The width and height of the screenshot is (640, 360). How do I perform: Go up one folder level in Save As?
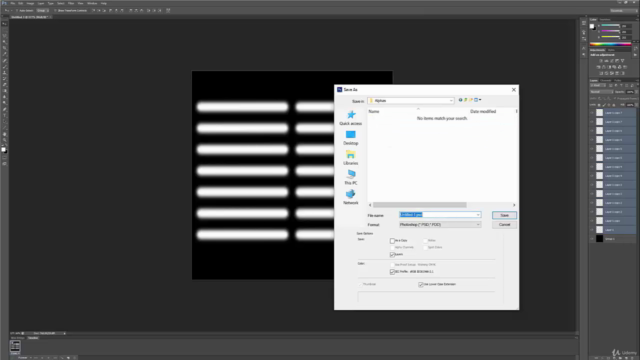(x=465, y=100)
